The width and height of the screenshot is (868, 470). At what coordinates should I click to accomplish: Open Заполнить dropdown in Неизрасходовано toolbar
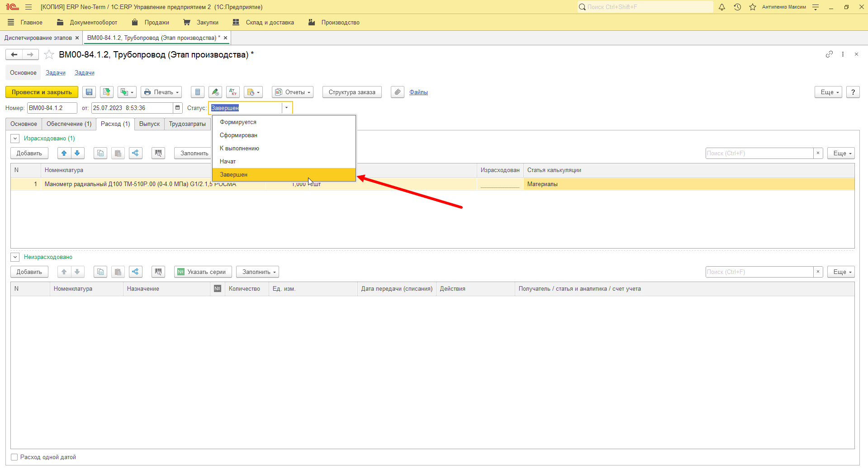(257, 272)
